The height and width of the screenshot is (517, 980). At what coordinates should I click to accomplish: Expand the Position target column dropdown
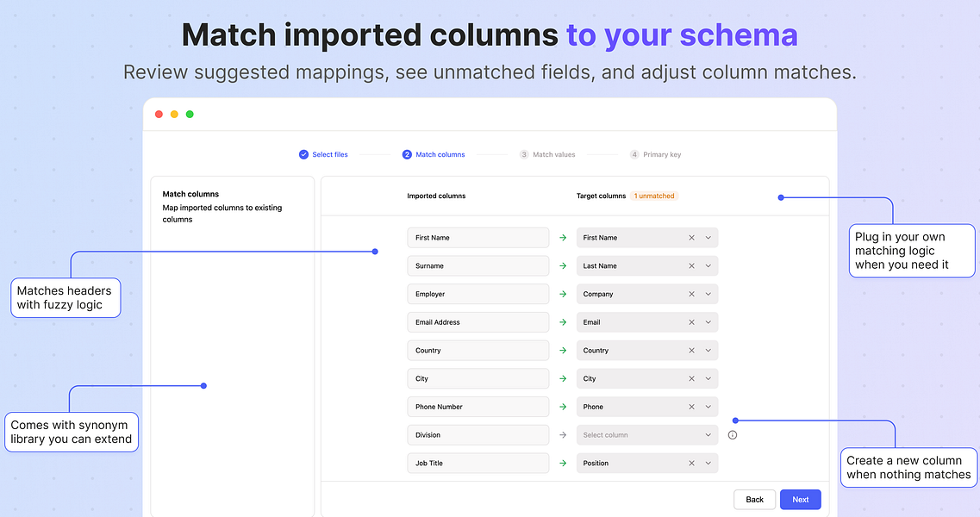pos(708,464)
